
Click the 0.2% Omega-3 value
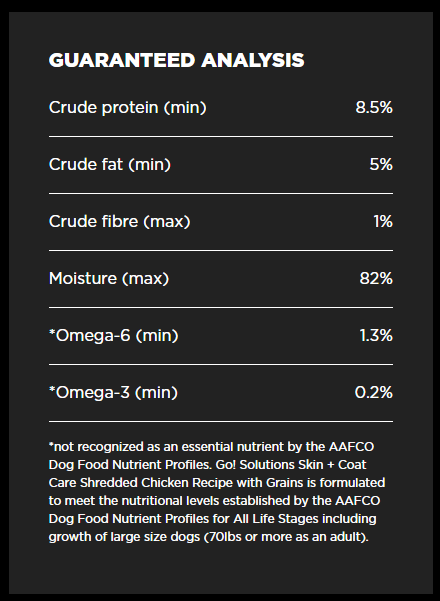click(374, 392)
